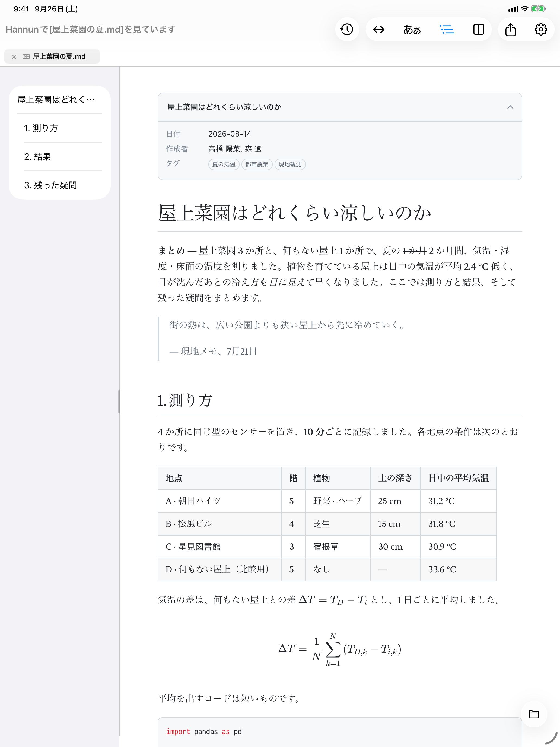The width and height of the screenshot is (560, 747).
Task: Open version history clock icon
Action: (347, 29)
